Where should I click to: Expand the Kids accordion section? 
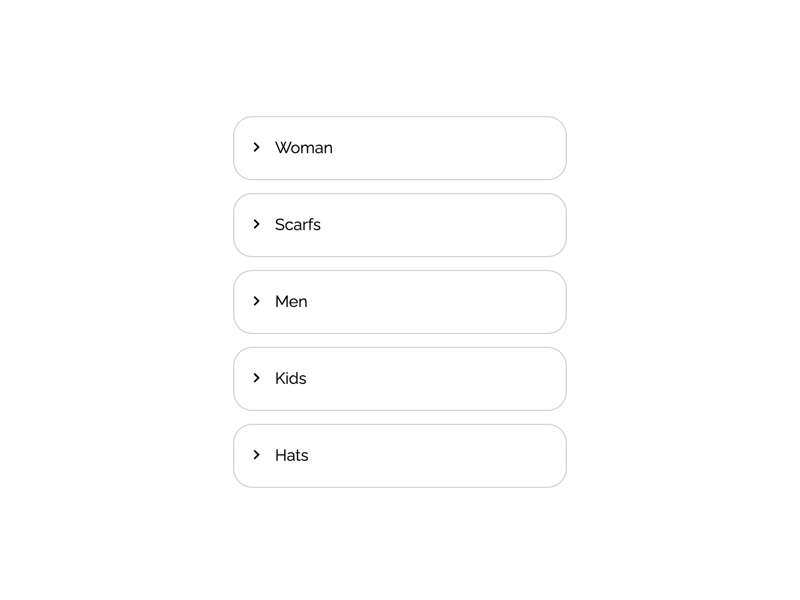[x=399, y=379]
